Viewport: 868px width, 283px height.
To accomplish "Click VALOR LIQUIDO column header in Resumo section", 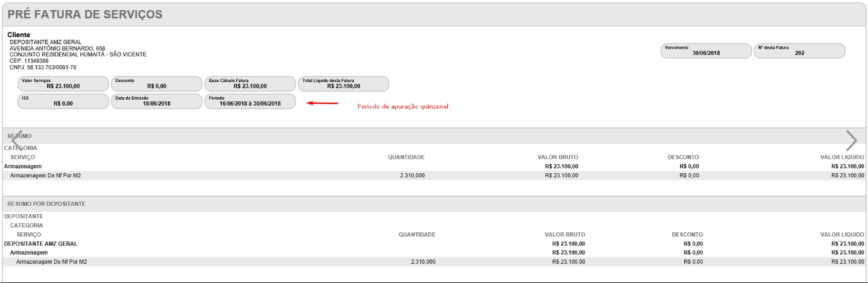I will tap(843, 157).
